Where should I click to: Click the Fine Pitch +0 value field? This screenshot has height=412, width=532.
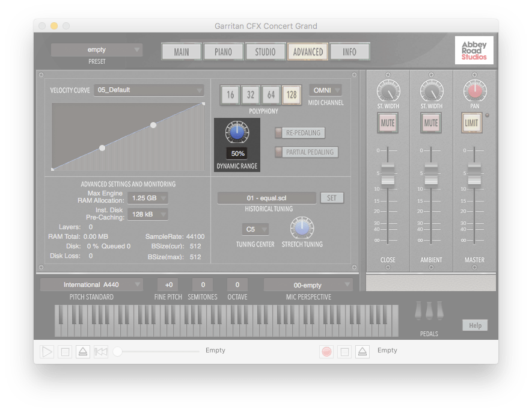point(169,284)
